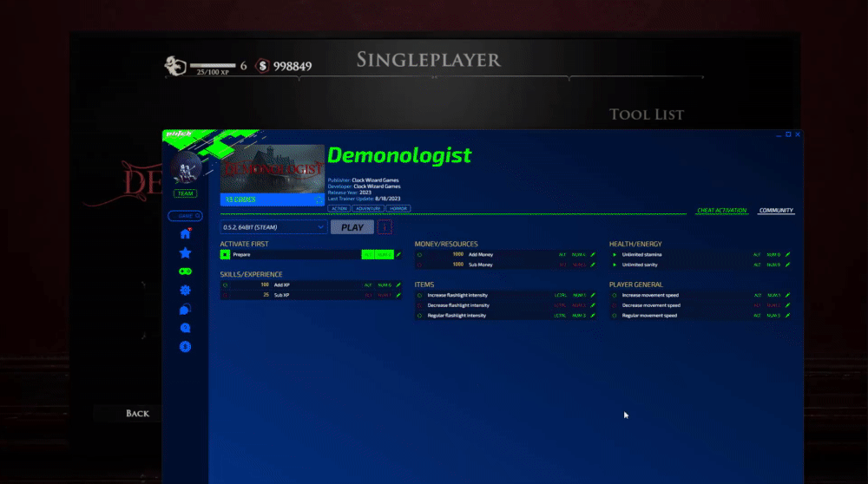The image size is (868, 484).
Task: Edit hotkey pencil for Add XP
Action: point(398,285)
